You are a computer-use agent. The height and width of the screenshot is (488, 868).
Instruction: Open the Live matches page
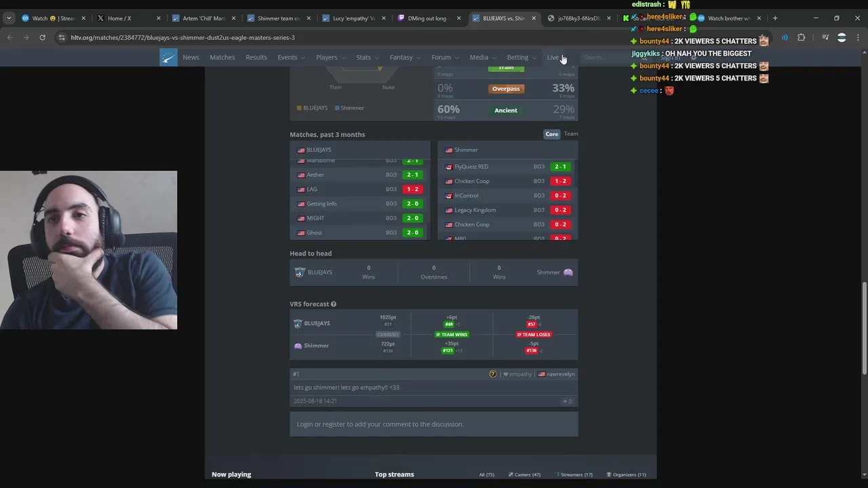pyautogui.click(x=553, y=58)
